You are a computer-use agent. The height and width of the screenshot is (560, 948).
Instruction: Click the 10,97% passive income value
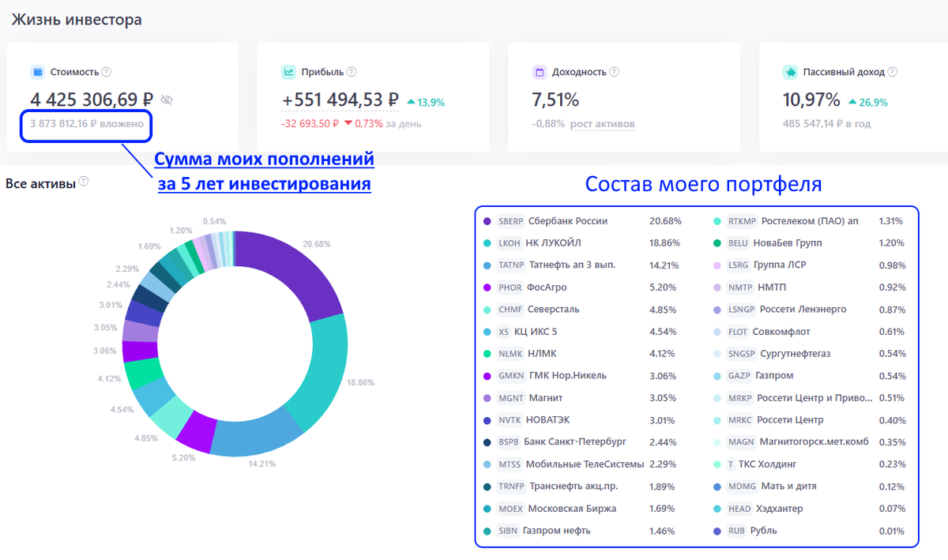(811, 100)
